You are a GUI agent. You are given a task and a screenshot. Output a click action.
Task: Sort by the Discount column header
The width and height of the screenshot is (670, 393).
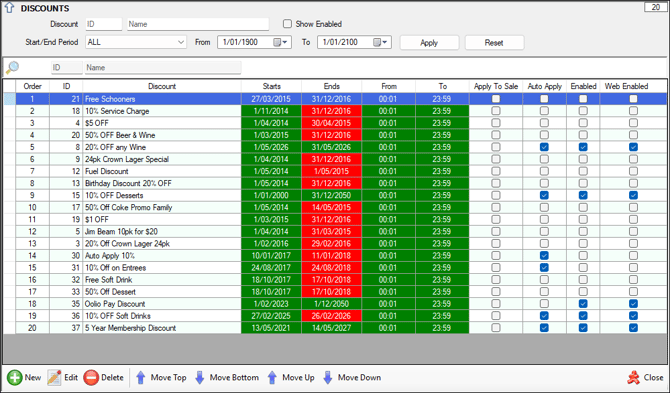(162, 86)
